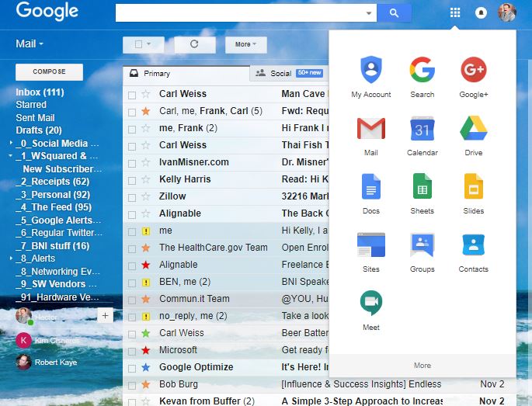This screenshot has height=406, width=532.
Task: Open Google Groups app
Action: [x=422, y=252]
